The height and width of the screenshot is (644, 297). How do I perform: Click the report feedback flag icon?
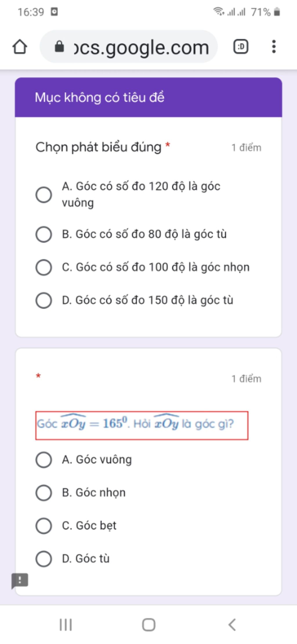point(19,581)
